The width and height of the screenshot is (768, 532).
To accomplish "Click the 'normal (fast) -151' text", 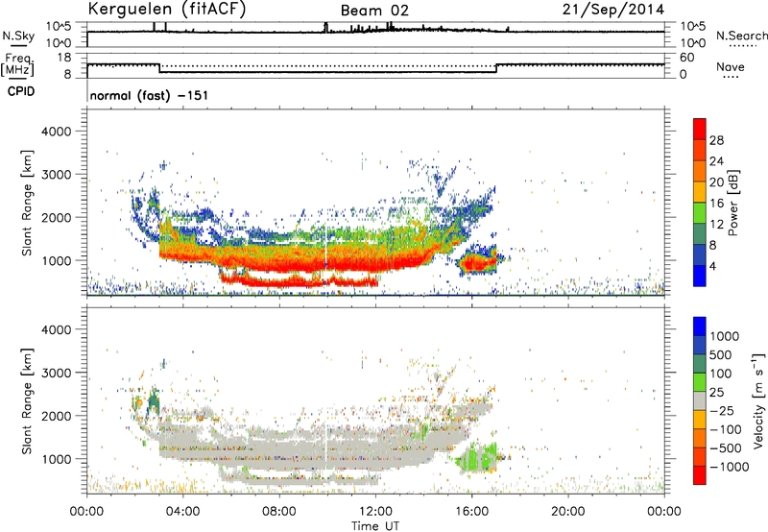I will [149, 95].
